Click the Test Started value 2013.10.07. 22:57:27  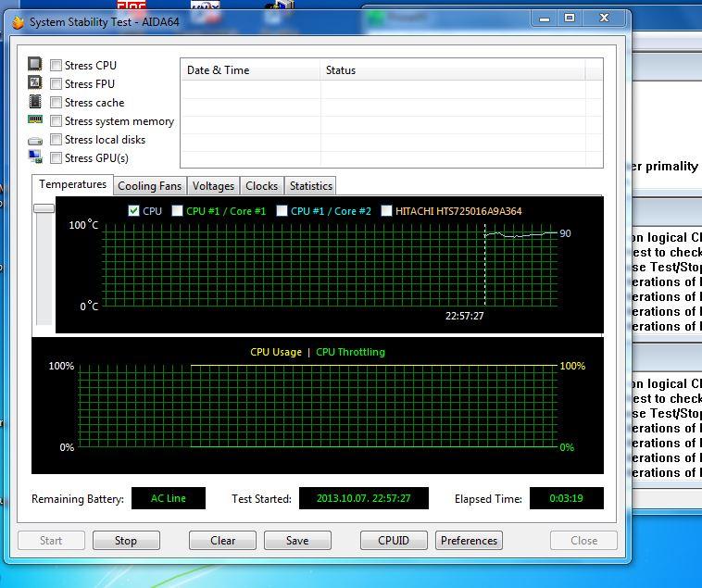point(364,498)
